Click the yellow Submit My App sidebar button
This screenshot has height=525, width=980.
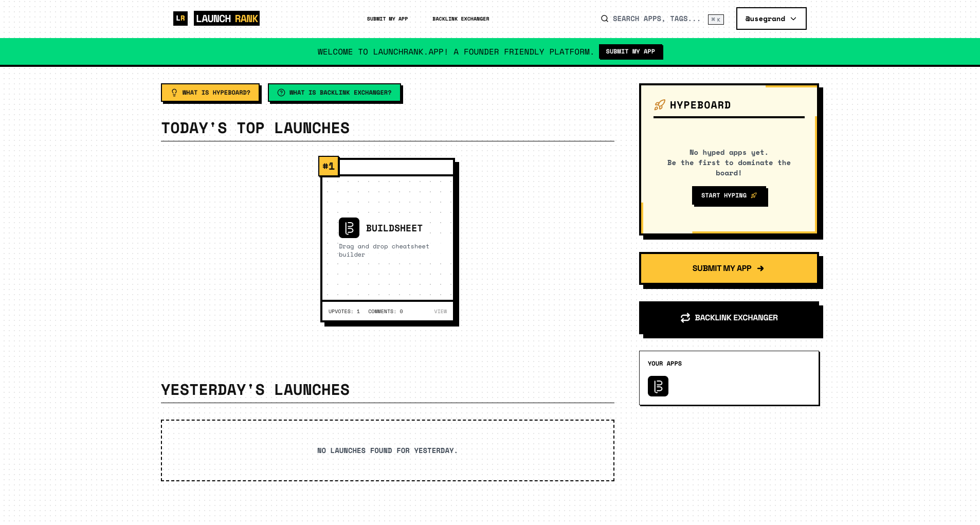(728, 268)
